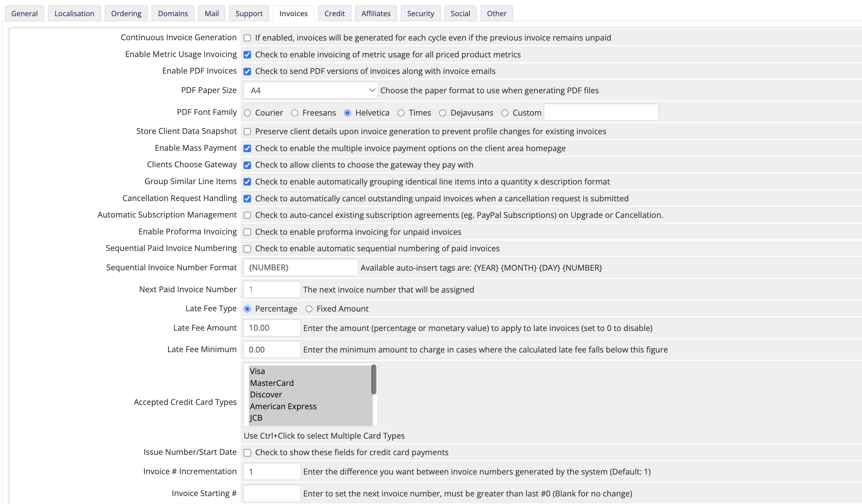This screenshot has width=862, height=504.
Task: Open the Localisation tab
Action: pyautogui.click(x=74, y=13)
